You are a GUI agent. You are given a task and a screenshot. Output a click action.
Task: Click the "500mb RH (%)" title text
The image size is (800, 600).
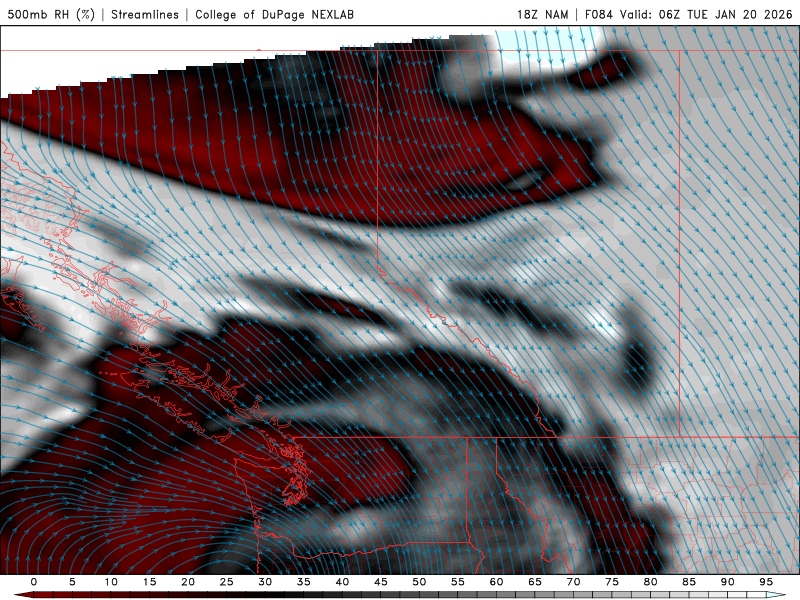point(51,14)
